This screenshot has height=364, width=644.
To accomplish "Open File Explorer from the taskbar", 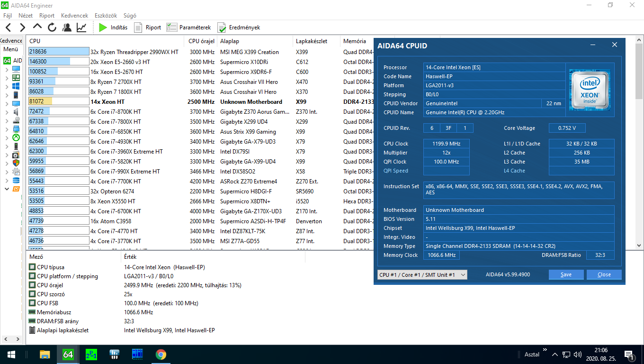I will 45,354.
